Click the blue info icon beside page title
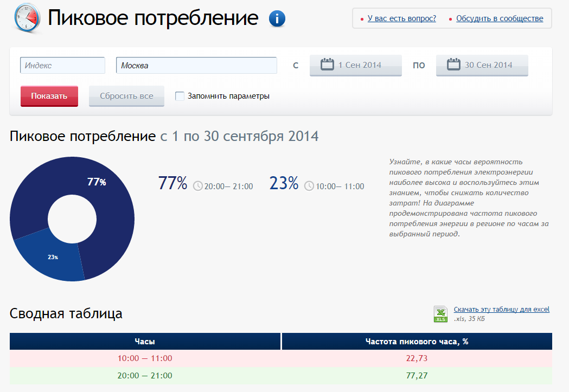The height and width of the screenshot is (392, 569). click(x=277, y=18)
